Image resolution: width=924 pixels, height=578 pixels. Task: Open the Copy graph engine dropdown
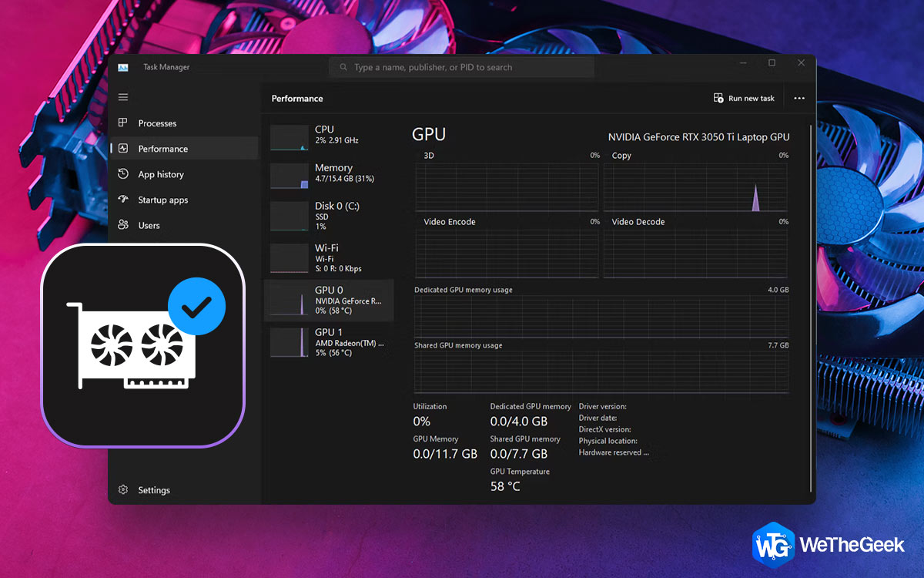click(621, 156)
